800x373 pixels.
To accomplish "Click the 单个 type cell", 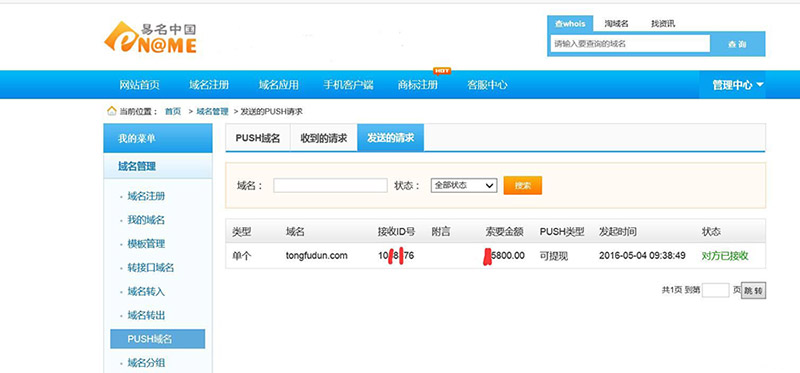I will (x=241, y=256).
